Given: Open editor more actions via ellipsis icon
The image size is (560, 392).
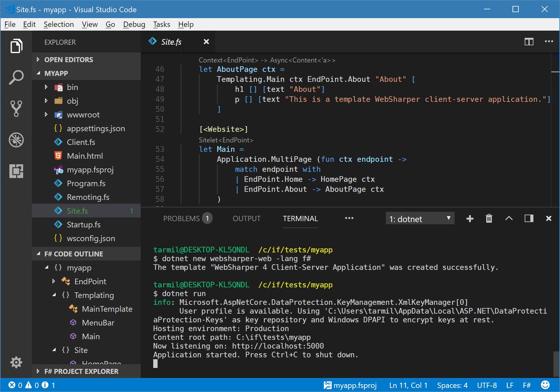Looking at the screenshot, I should pyautogui.click(x=549, y=41).
